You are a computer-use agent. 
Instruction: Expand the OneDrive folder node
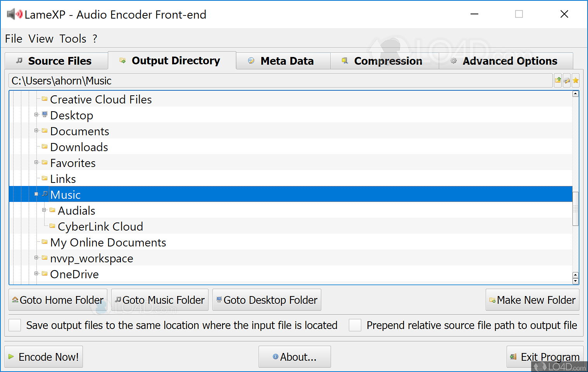pos(36,274)
